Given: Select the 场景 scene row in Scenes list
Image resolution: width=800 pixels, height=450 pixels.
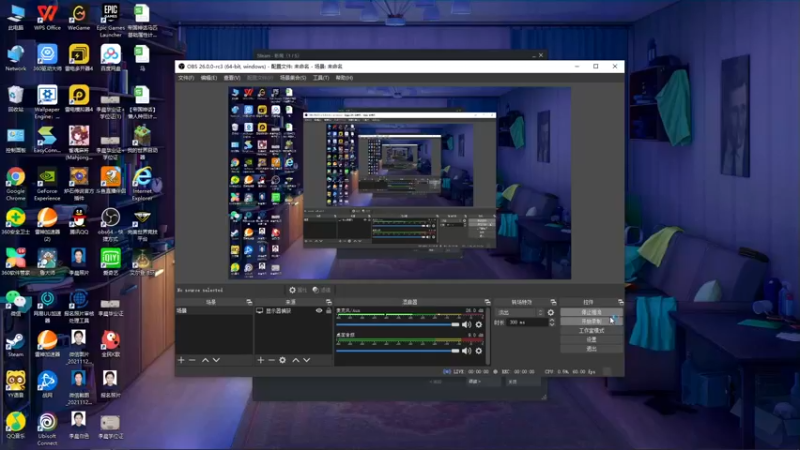Looking at the screenshot, I should pos(214,311).
